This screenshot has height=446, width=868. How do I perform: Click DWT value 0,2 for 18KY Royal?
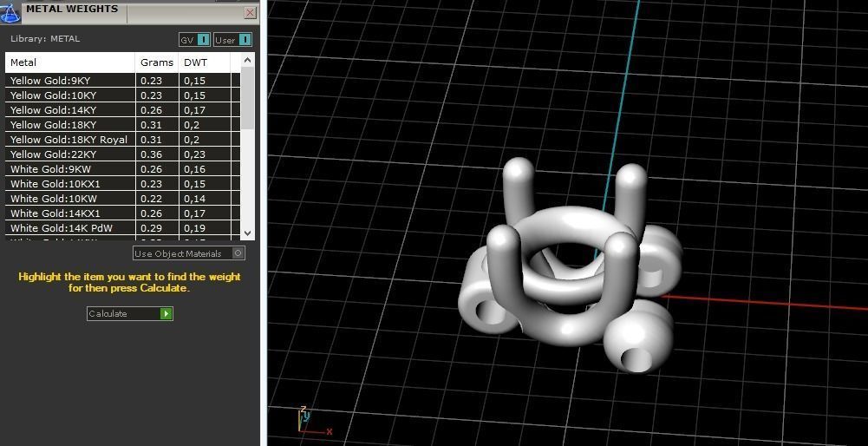(x=193, y=141)
